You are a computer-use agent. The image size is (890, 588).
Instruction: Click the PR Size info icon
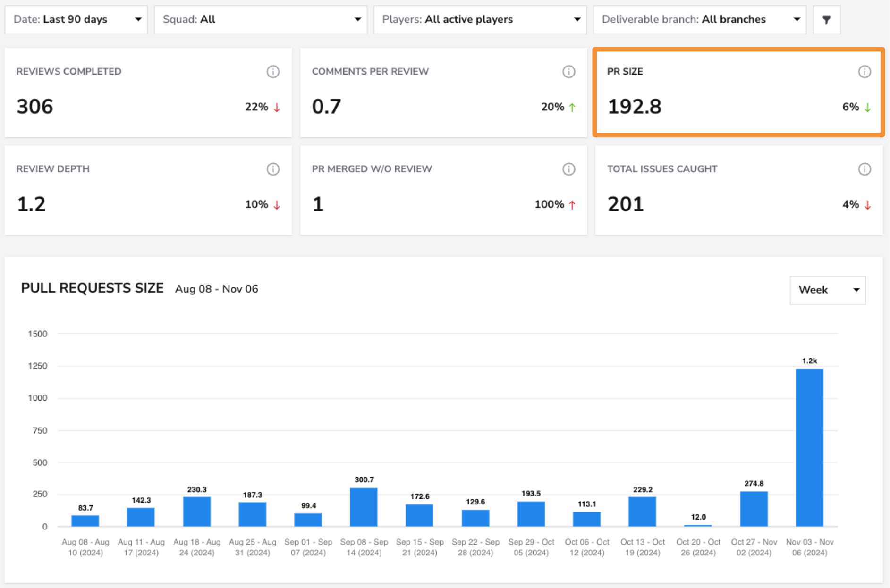[x=864, y=72]
